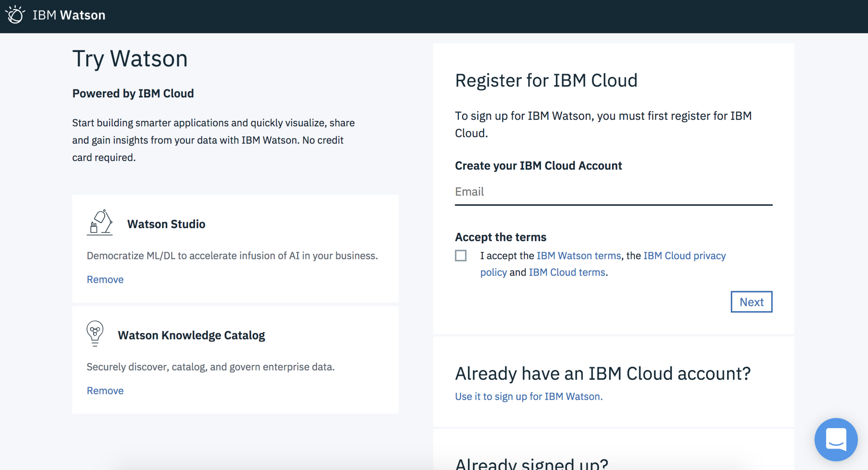This screenshot has height=470, width=868.
Task: Open the IBM Watson terms link
Action: [579, 255]
